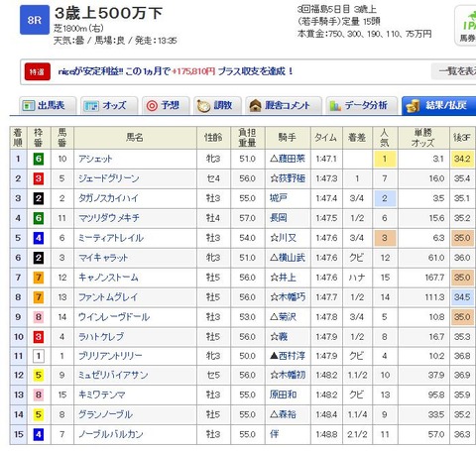Open jockey 原田和 profile

pos(283,395)
